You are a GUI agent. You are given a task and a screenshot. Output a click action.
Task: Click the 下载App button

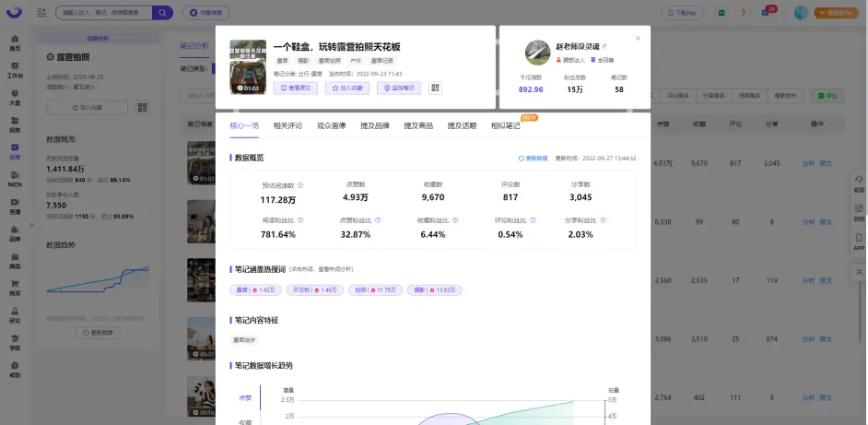pos(682,13)
